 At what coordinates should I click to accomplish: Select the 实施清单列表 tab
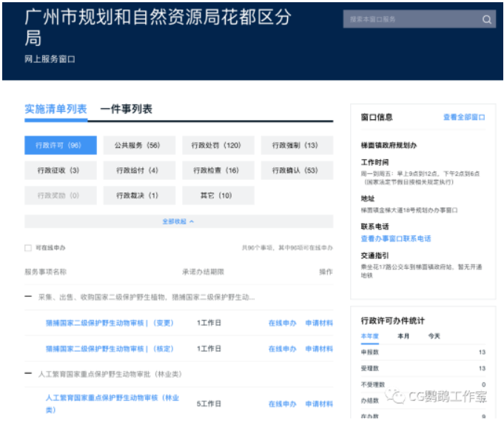[56, 109]
